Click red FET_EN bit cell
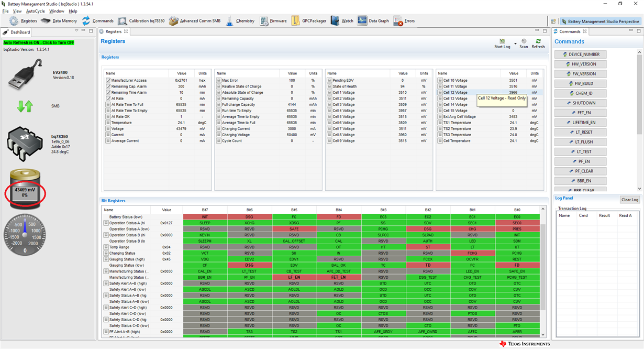Screen dimensions: 644x349 [x=338, y=277]
